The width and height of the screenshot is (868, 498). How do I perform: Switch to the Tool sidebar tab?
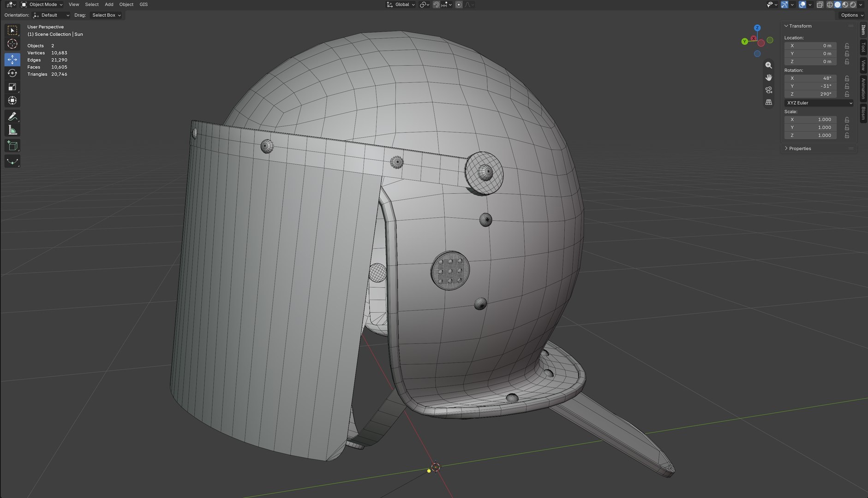point(863,47)
